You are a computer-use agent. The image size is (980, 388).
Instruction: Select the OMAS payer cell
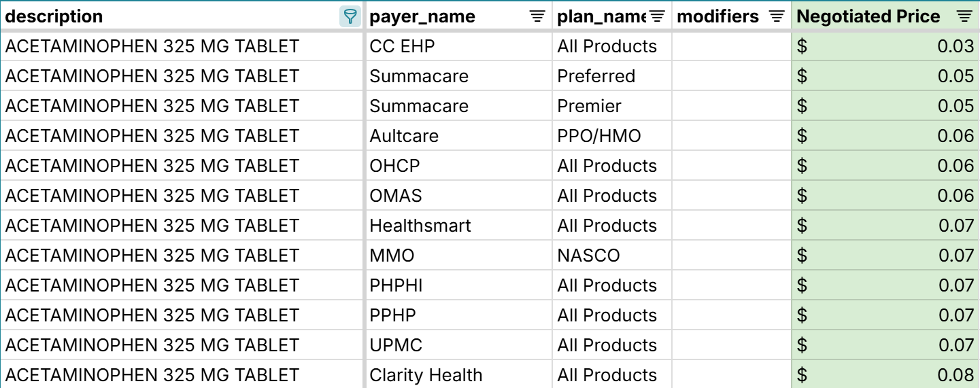[x=396, y=196]
